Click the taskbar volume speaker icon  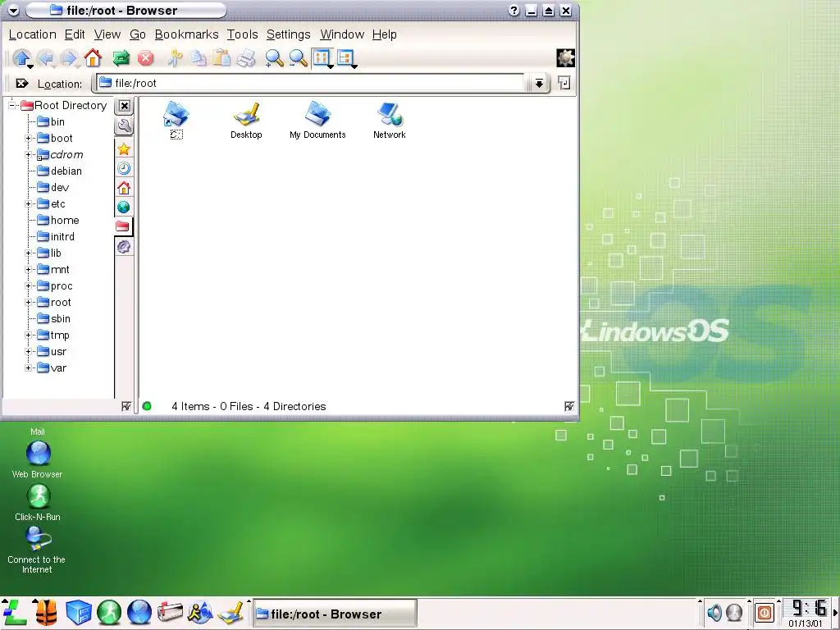[x=714, y=612]
